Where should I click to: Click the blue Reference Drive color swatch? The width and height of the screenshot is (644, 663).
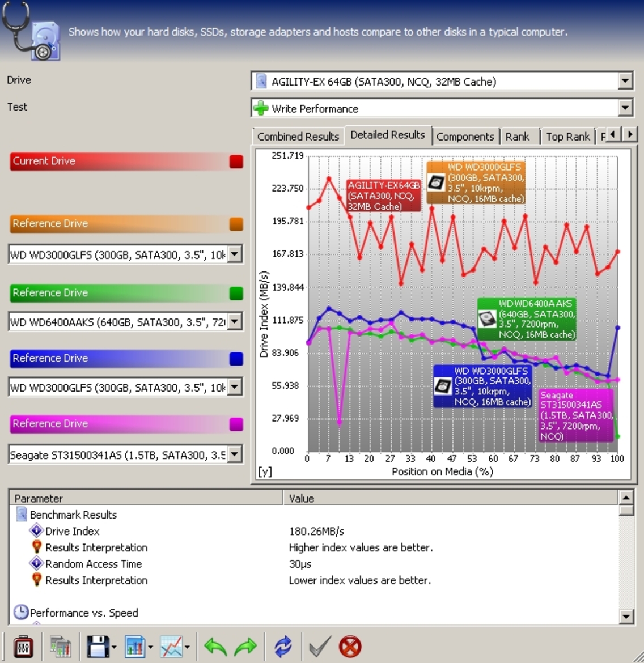click(x=236, y=359)
